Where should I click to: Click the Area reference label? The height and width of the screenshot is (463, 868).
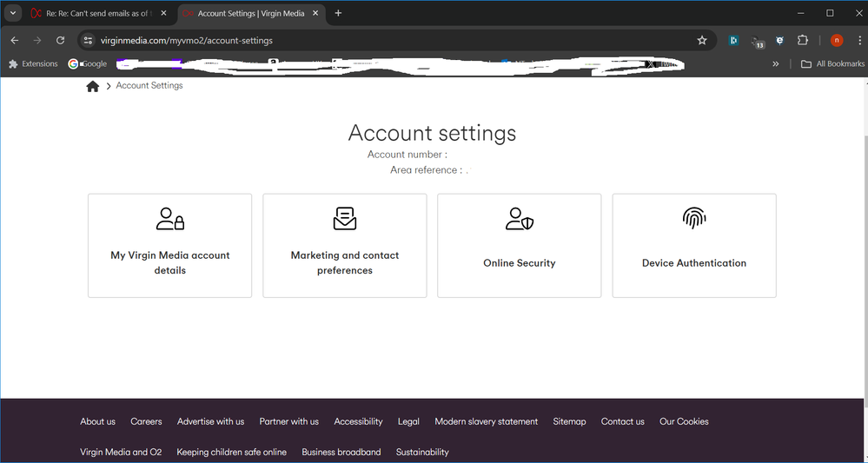(427, 170)
